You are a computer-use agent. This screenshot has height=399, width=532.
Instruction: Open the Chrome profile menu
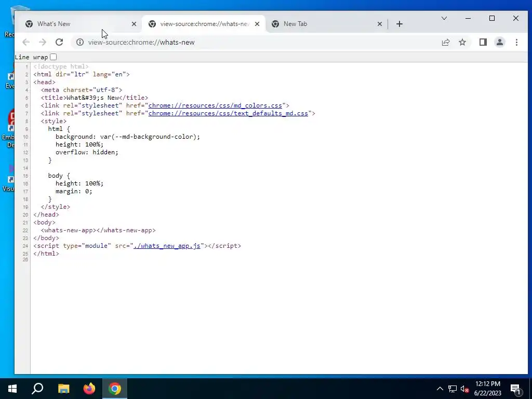[x=499, y=42]
